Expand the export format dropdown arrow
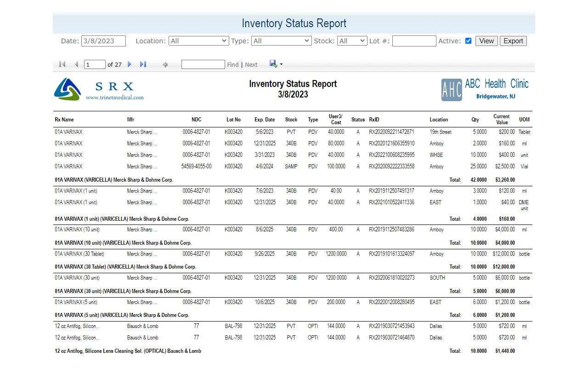The width and height of the screenshot is (588, 368). (281, 64)
